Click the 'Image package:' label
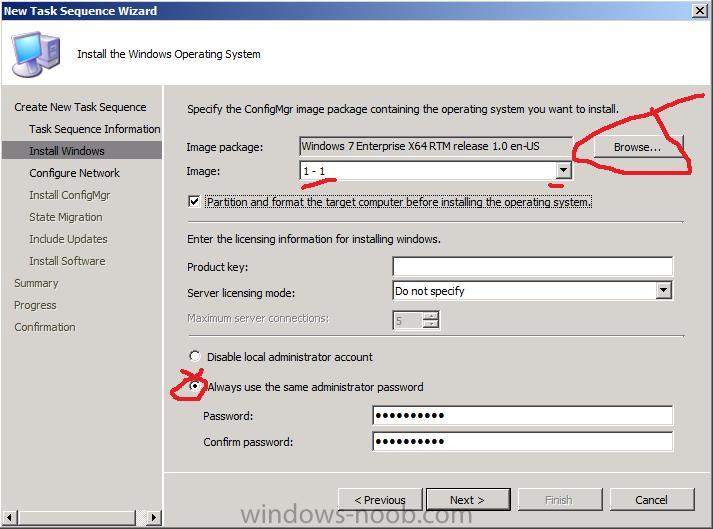Viewport: 713px width, 529px height. [x=225, y=147]
